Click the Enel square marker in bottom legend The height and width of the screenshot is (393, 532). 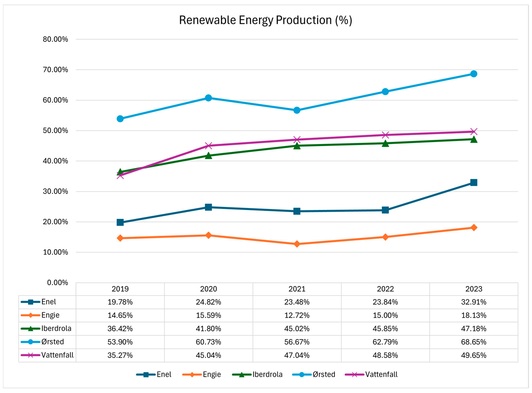[146, 374]
